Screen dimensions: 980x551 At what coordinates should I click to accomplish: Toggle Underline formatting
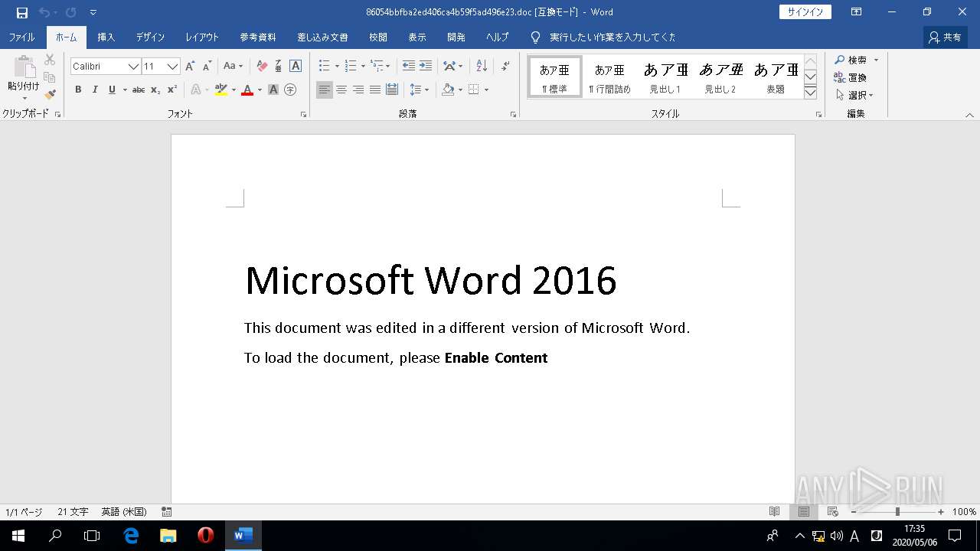pos(112,90)
